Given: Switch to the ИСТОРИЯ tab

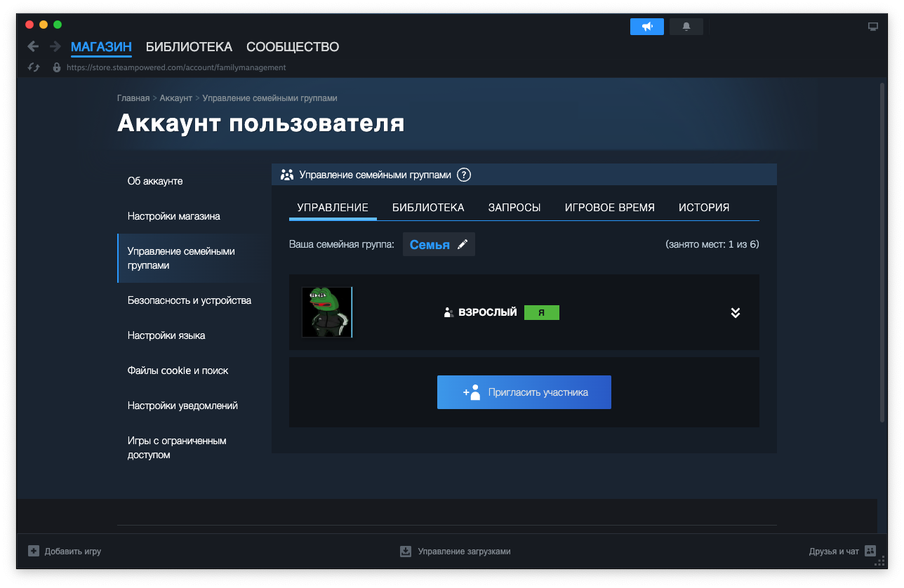Looking at the screenshot, I should [704, 208].
